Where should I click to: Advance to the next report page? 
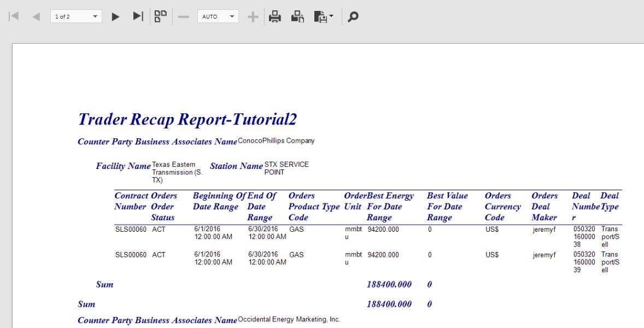(x=115, y=17)
